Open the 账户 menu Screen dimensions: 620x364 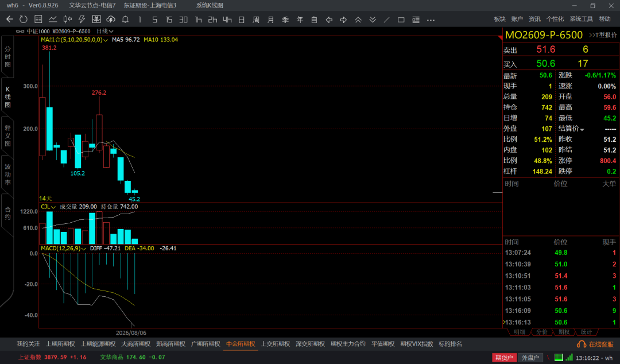point(517,19)
